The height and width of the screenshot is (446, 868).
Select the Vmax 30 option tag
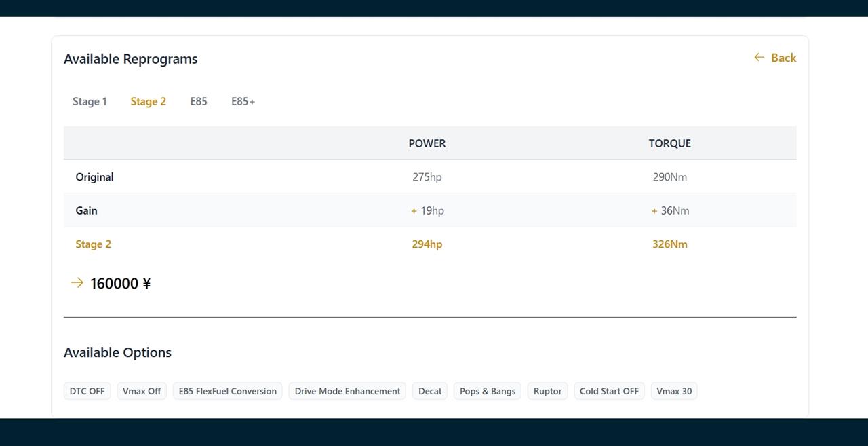tap(674, 391)
